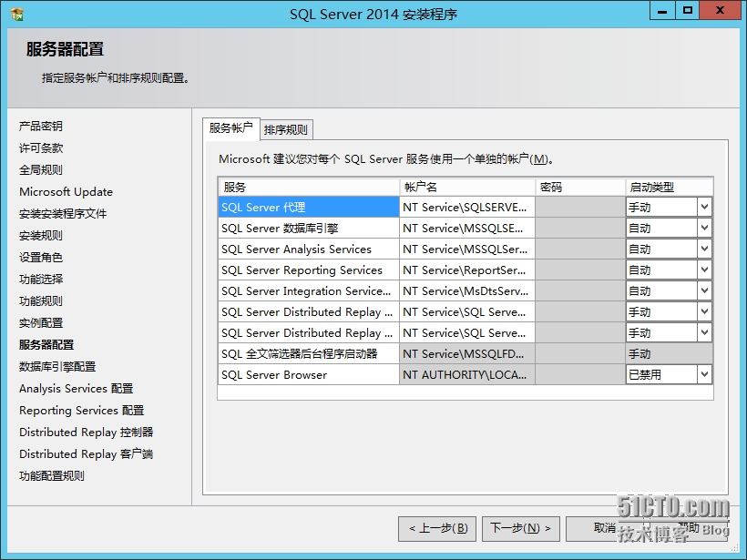Click 全局规则 in the step list

pyautogui.click(x=41, y=170)
